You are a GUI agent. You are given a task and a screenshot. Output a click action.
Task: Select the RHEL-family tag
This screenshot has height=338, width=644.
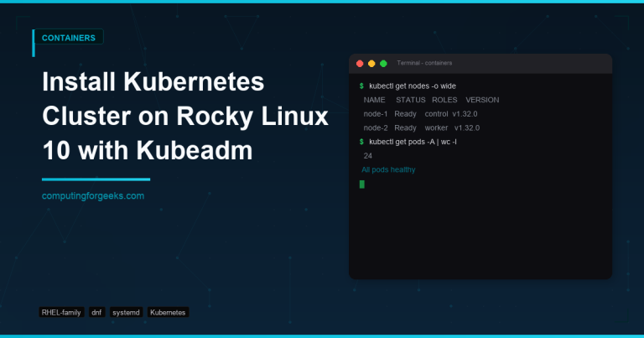60,312
